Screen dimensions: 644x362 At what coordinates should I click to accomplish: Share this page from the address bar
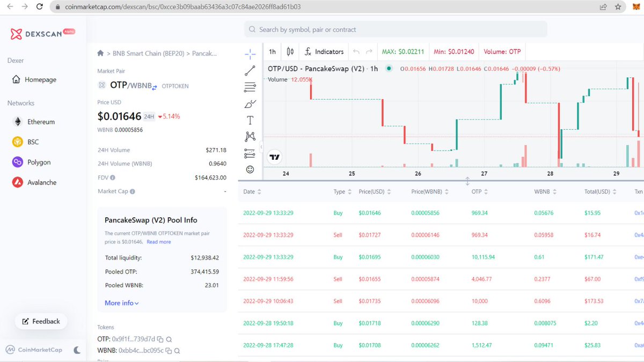[603, 7]
